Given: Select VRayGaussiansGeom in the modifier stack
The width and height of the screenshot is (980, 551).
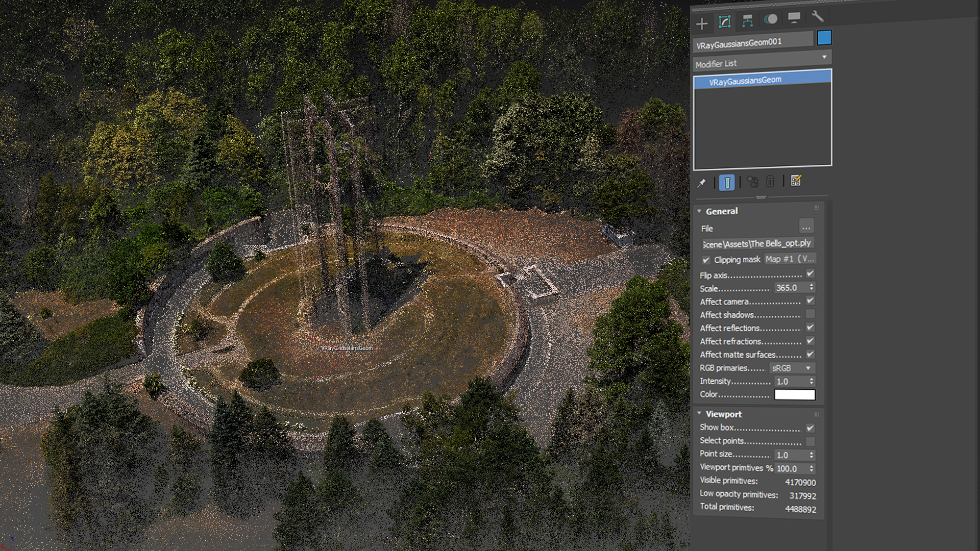Looking at the screenshot, I should (763, 80).
